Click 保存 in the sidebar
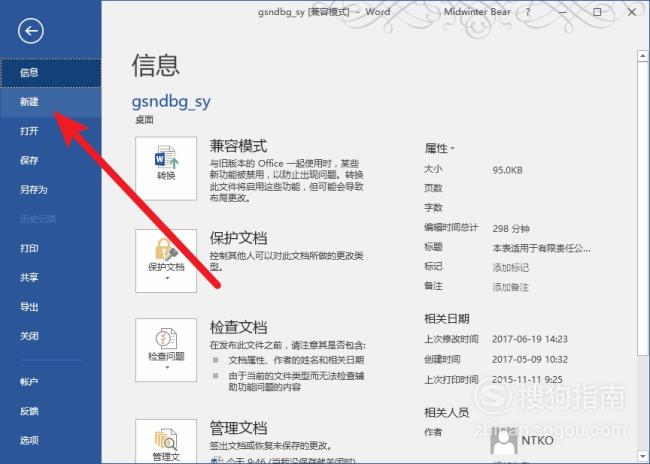 pyautogui.click(x=51, y=160)
